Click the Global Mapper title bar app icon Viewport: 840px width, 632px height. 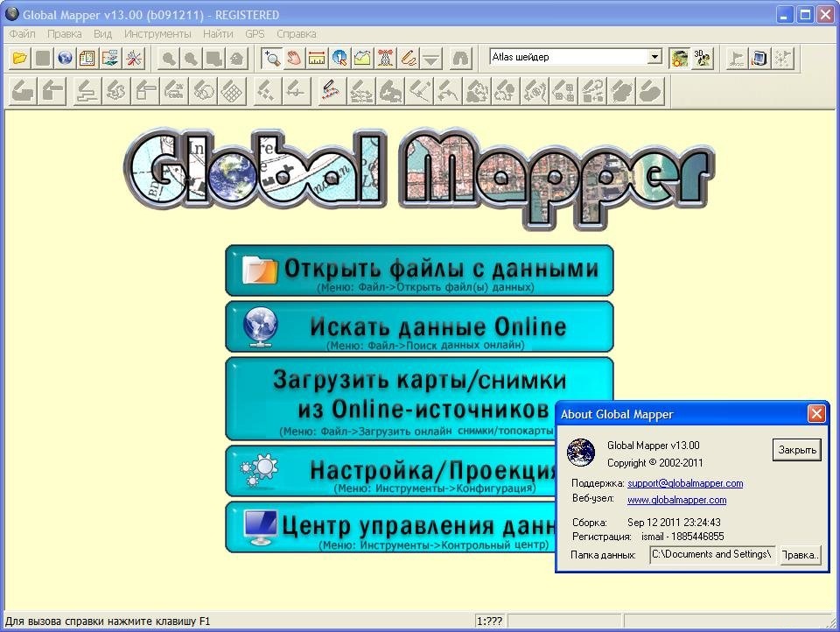tap(11, 14)
